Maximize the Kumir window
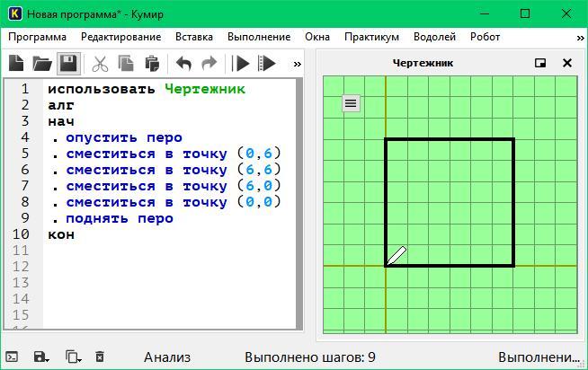Image resolution: width=588 pixels, height=370 pixels. (x=525, y=14)
